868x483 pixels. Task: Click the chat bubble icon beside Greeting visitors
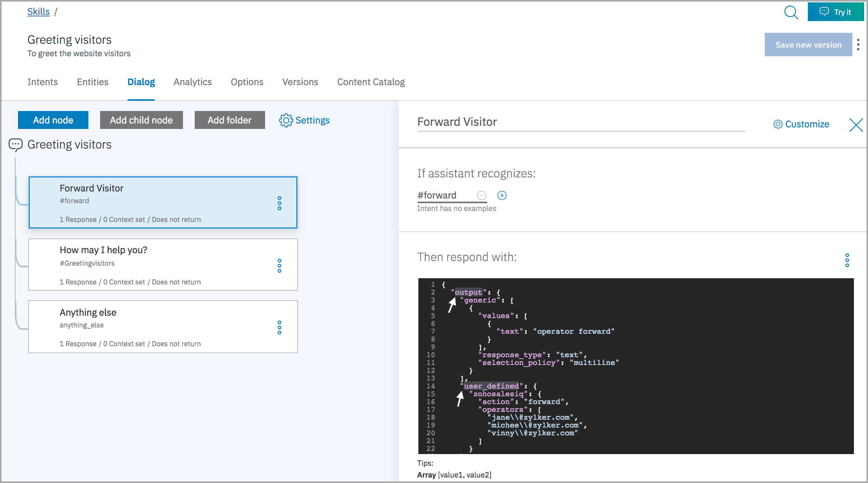(x=15, y=144)
